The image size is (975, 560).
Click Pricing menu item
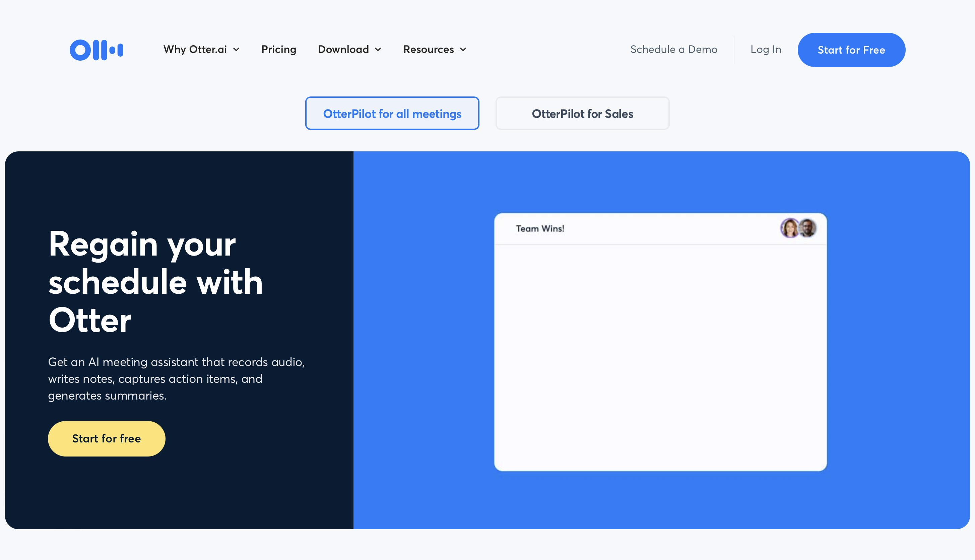tap(278, 50)
